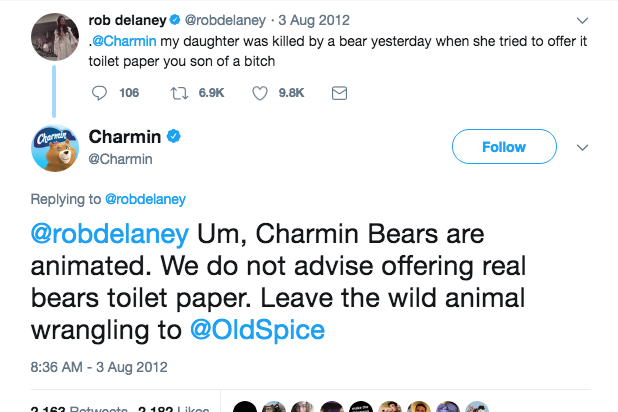Open the @OldSpice mention link
Viewport: 618px width, 412px height.
[268, 331]
